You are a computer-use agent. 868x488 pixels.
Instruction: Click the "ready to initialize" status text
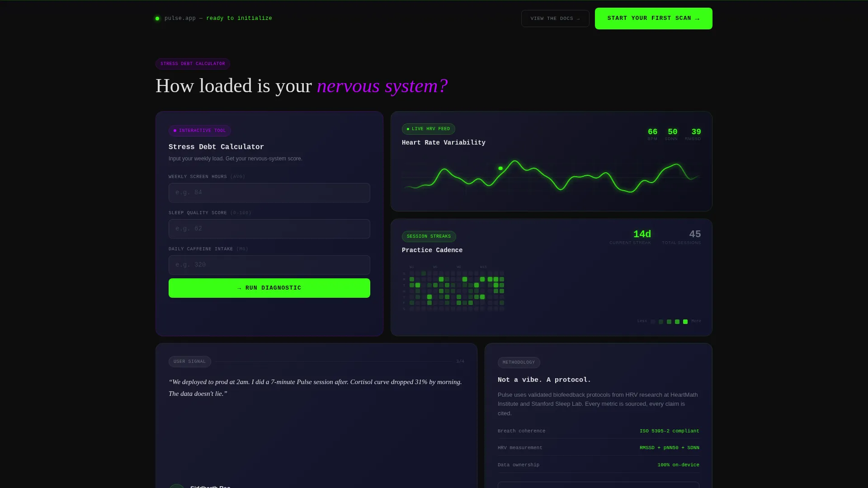tap(239, 19)
